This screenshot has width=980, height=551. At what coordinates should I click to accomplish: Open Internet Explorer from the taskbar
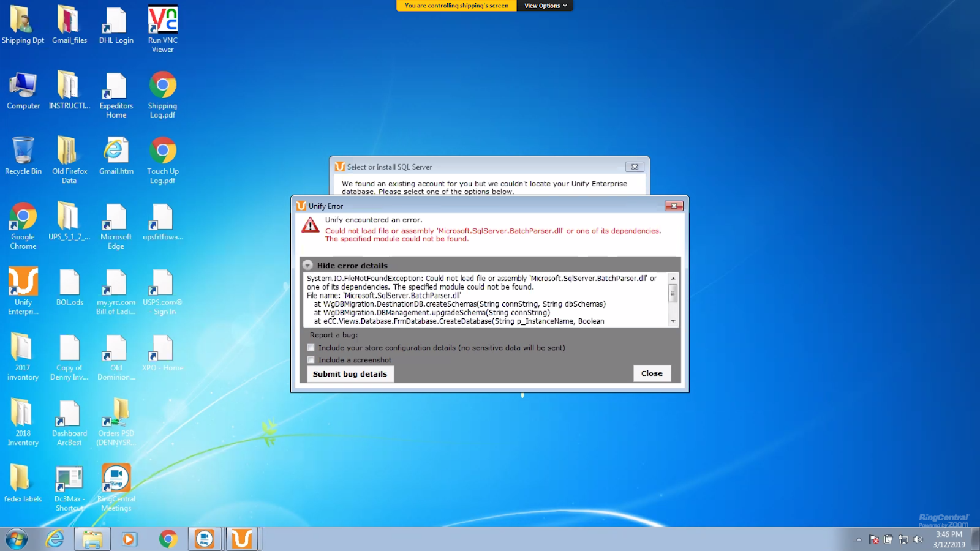[55, 539]
